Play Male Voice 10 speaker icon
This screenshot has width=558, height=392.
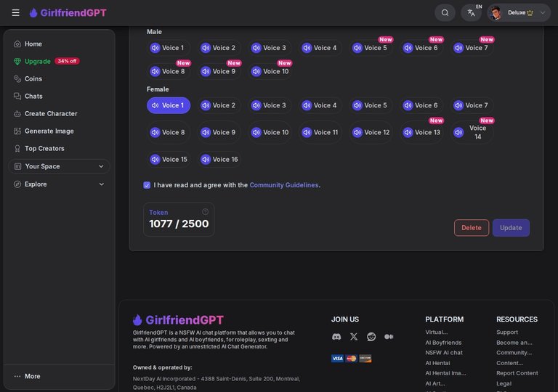pyautogui.click(x=256, y=71)
